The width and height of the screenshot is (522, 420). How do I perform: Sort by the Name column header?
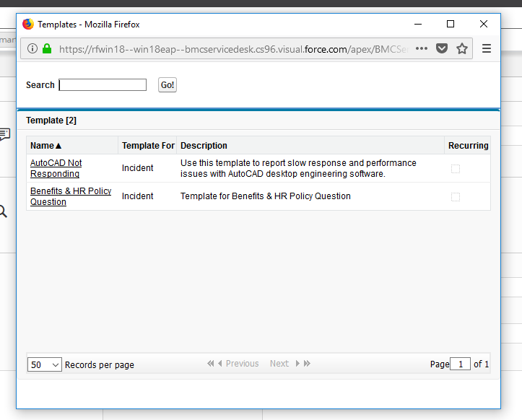point(46,146)
